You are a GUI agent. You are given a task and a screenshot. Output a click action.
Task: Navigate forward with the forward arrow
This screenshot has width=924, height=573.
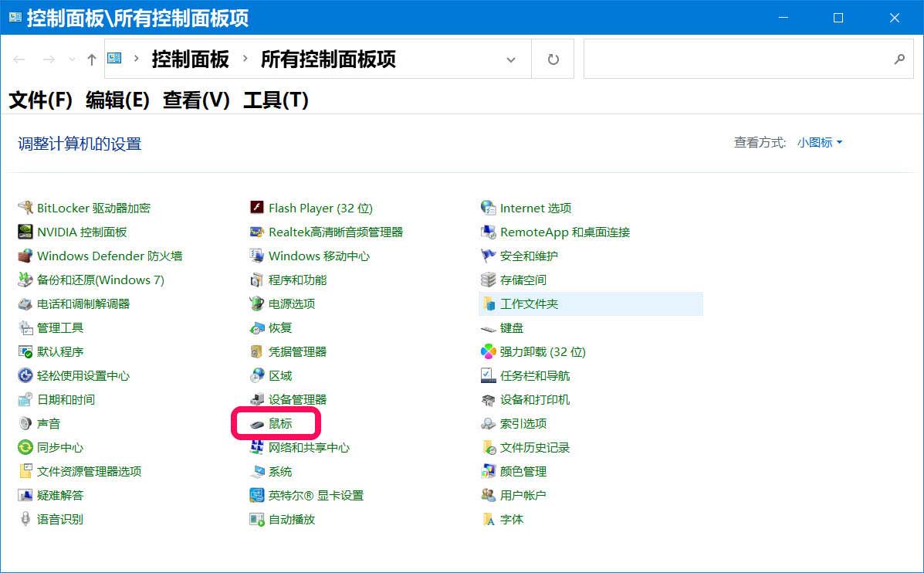pos(49,59)
